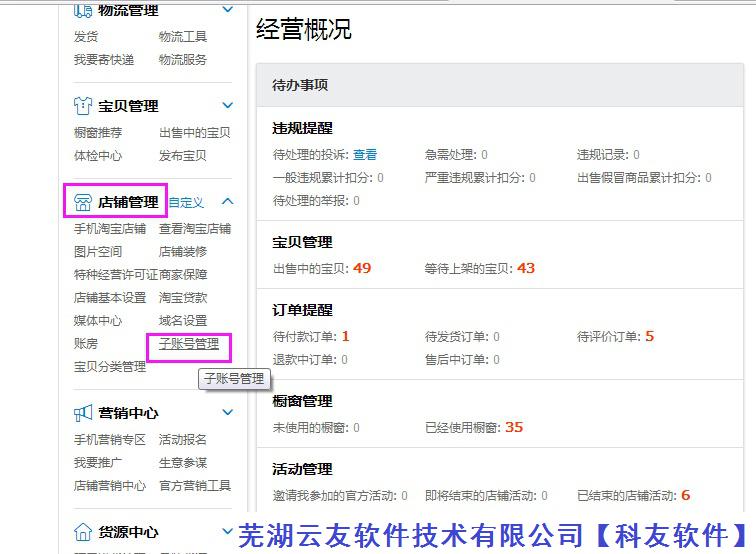Click 待发货订单: 0 entry
This screenshot has height=554, width=756.
462,337
